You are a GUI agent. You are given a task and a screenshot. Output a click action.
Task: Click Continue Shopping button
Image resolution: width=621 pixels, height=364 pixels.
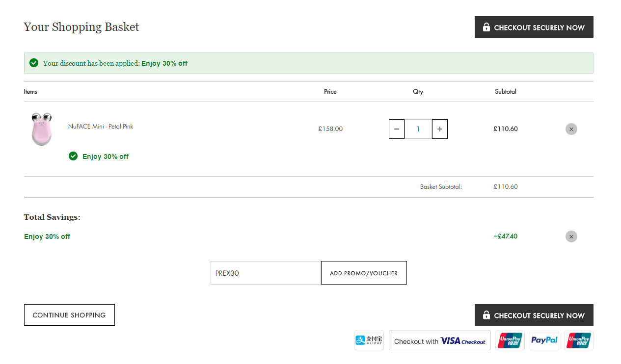tap(69, 315)
